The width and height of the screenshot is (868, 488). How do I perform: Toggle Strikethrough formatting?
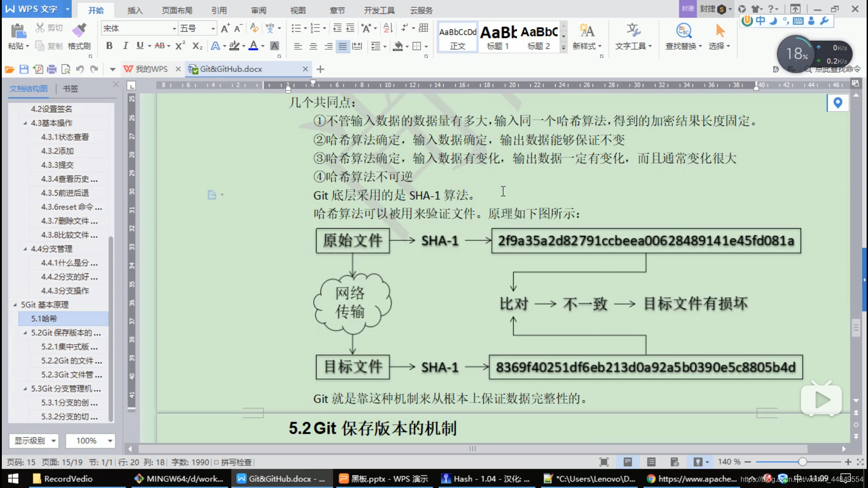coord(160,46)
